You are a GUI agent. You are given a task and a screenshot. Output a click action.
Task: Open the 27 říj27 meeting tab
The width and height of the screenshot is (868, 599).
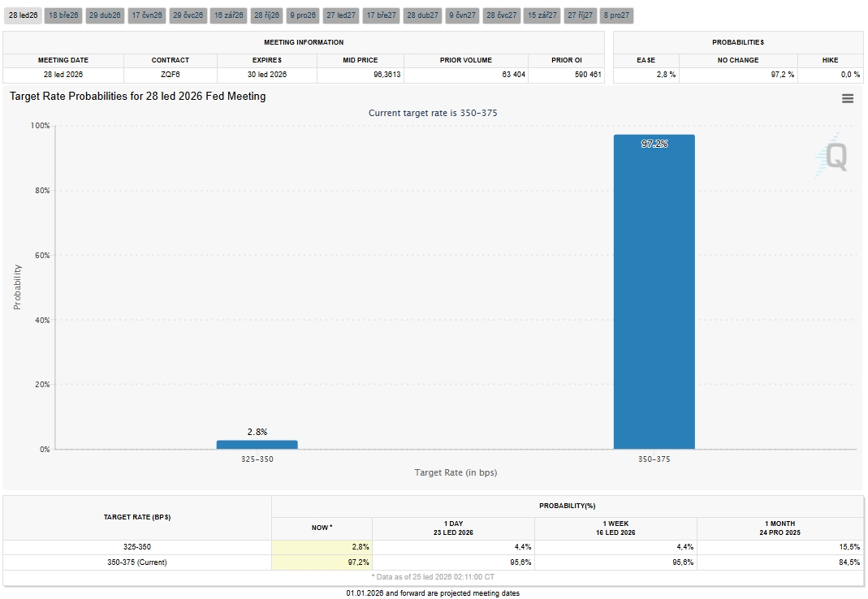point(580,15)
